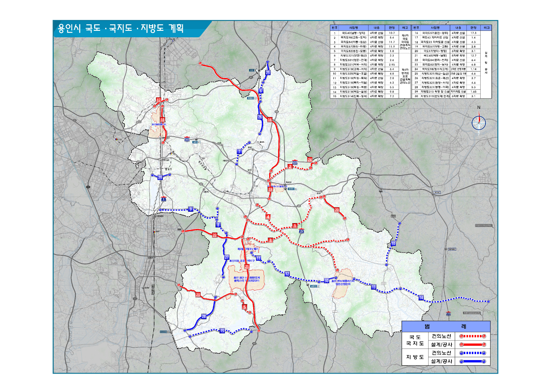
Task: Click the 용인 반도체클러스터 일반산업단지 label
Action: click(x=343, y=282)
